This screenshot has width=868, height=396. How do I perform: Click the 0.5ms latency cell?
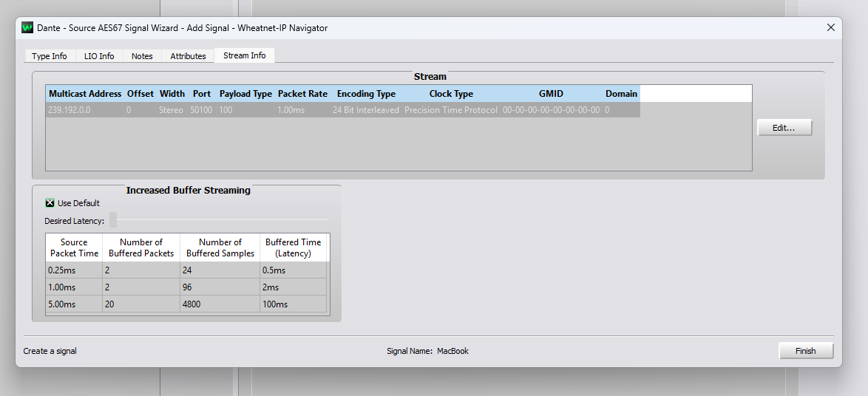pyautogui.click(x=293, y=270)
